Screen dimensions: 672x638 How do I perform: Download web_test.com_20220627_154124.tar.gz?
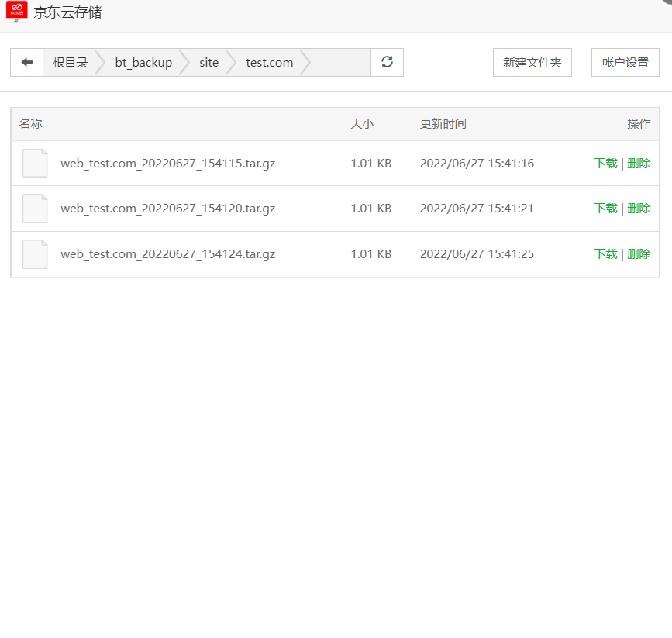tap(605, 254)
